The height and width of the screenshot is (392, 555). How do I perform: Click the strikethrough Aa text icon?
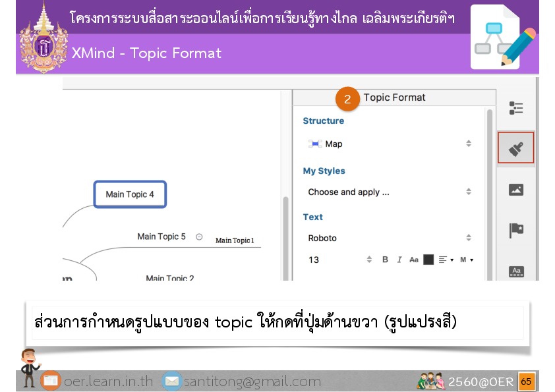click(x=414, y=260)
